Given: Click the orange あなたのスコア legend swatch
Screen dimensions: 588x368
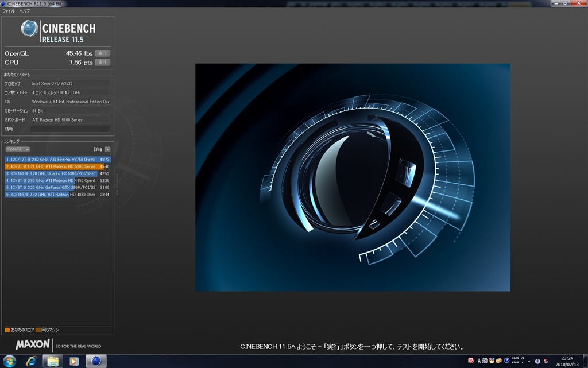Looking at the screenshot, I should tap(7, 330).
